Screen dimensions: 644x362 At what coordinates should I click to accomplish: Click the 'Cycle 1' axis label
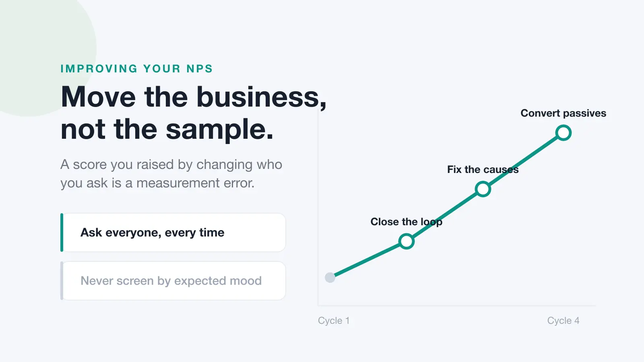click(334, 321)
